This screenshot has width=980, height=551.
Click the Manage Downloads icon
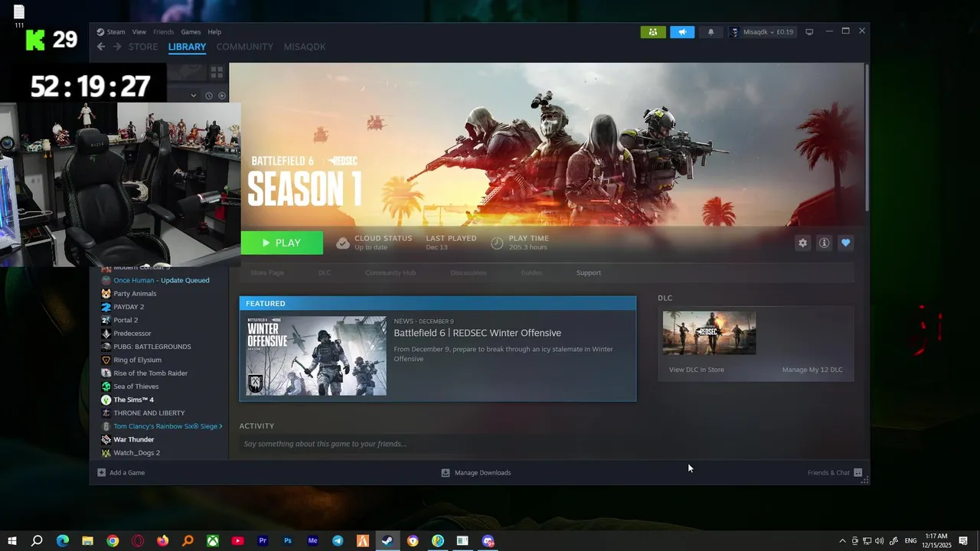tap(446, 473)
